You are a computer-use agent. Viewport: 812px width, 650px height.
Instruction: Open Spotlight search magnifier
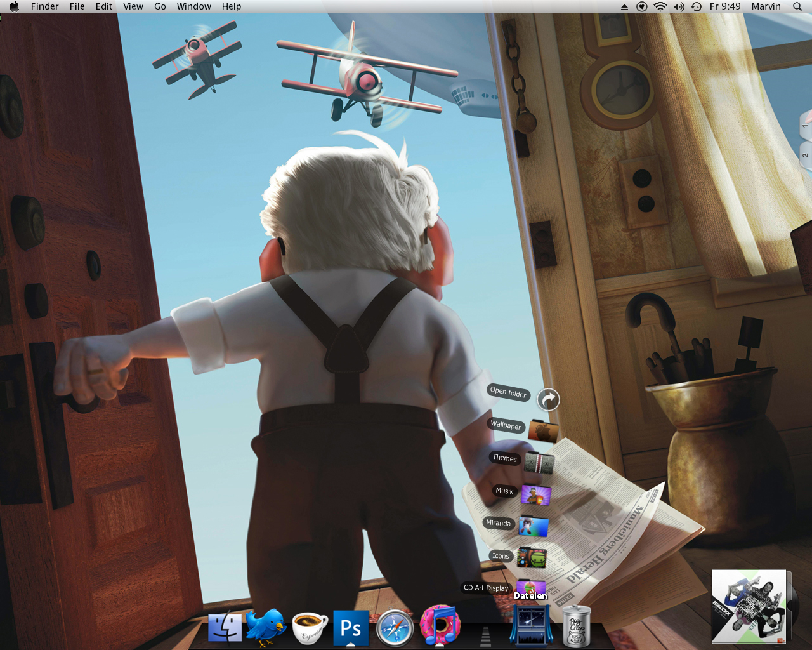point(797,6)
